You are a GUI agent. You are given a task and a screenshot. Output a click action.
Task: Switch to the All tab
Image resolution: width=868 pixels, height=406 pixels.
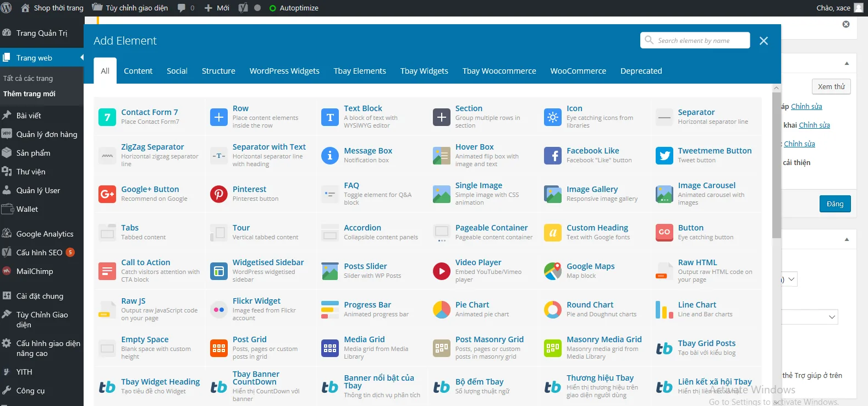click(x=105, y=71)
